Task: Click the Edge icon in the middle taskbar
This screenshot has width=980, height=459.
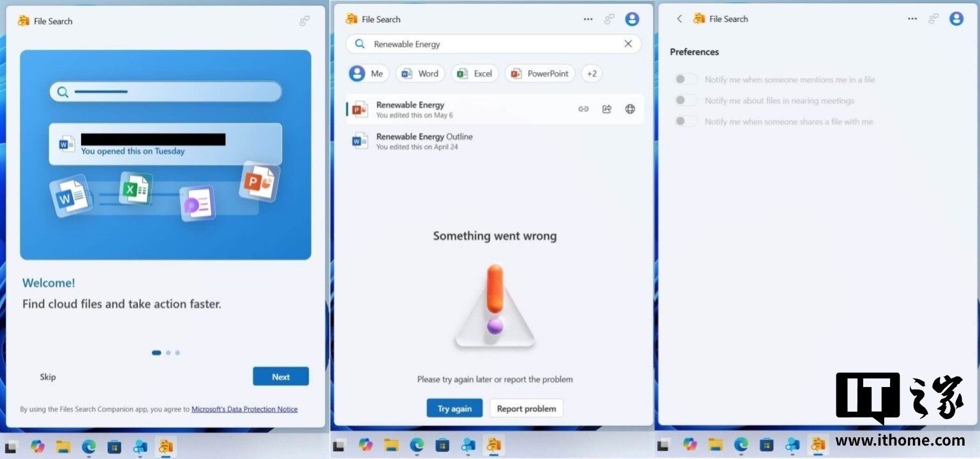Action: 417,444
